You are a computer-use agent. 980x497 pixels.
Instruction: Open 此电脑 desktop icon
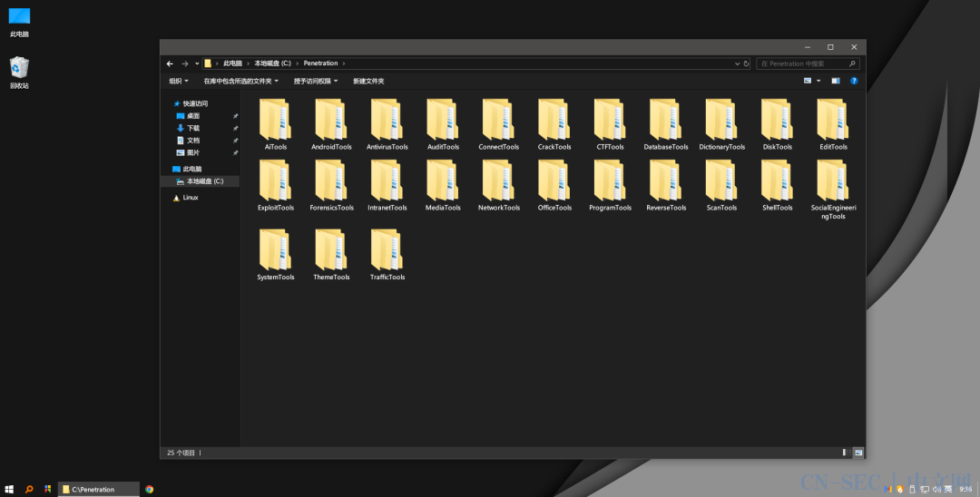coord(19,22)
